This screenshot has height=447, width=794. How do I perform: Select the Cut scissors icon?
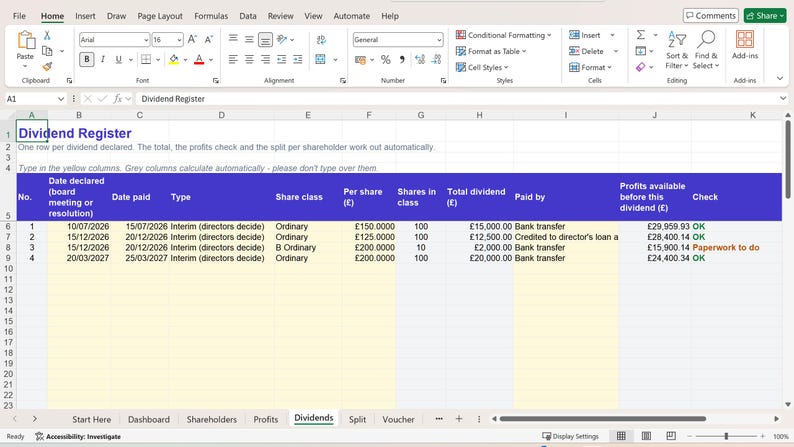[x=47, y=35]
